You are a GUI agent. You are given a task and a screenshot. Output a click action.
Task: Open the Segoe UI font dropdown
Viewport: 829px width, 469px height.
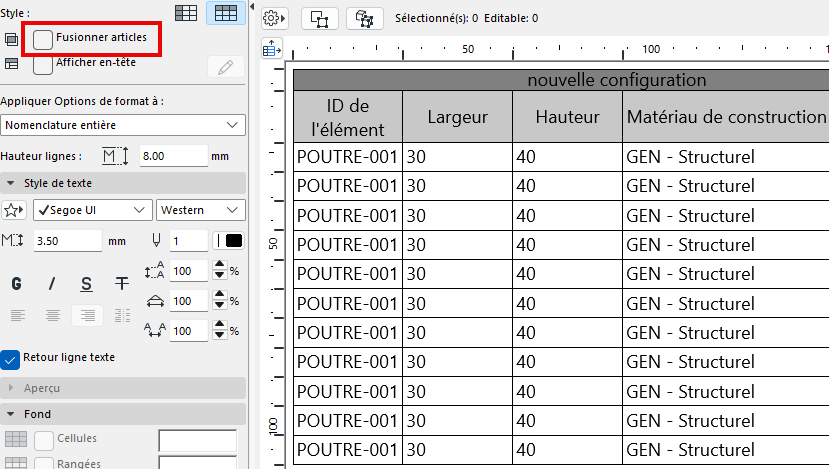(x=92, y=210)
